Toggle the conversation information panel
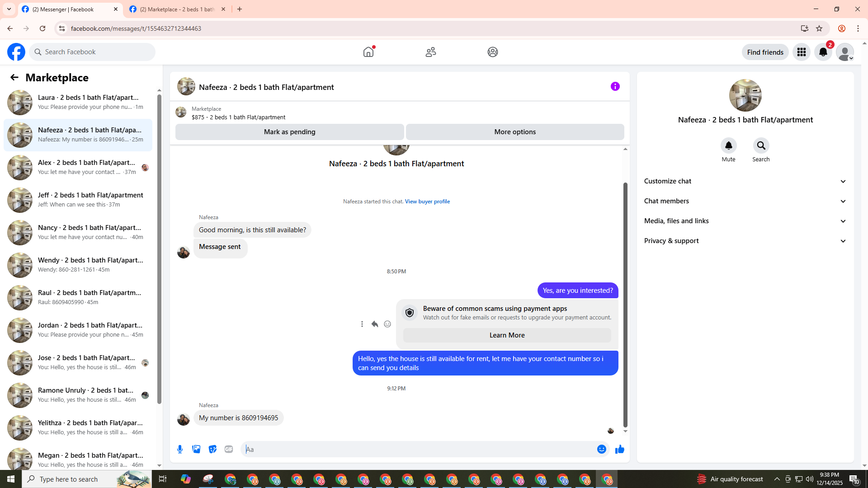The image size is (868, 488). coord(615,86)
